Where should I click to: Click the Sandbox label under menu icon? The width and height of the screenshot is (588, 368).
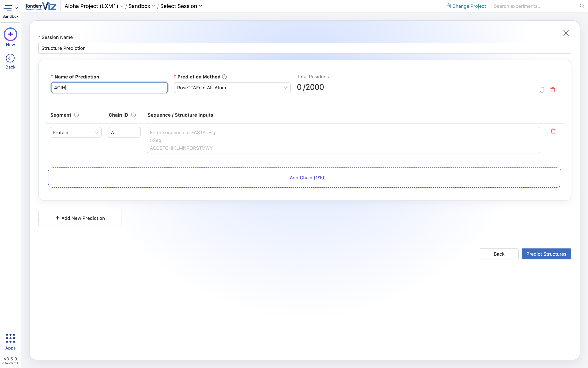[10, 16]
